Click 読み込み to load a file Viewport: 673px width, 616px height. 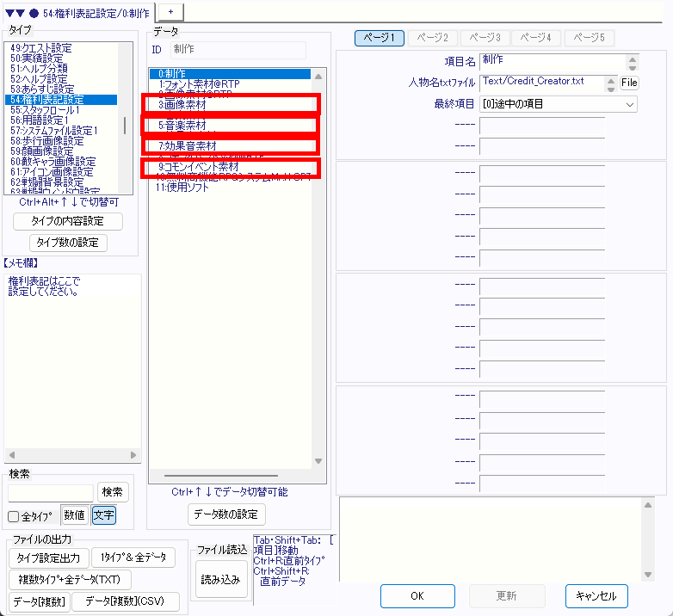point(222,580)
